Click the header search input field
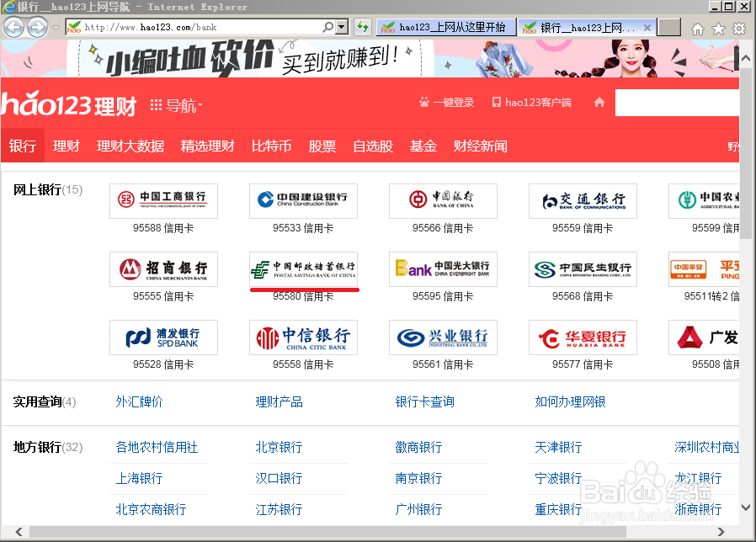Image resolution: width=756 pixels, height=542 pixels. 678,103
